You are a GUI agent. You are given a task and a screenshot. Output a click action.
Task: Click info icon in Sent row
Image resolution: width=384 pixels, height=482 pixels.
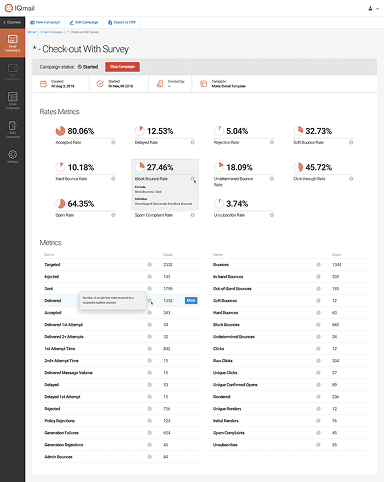pyautogui.click(x=150, y=289)
